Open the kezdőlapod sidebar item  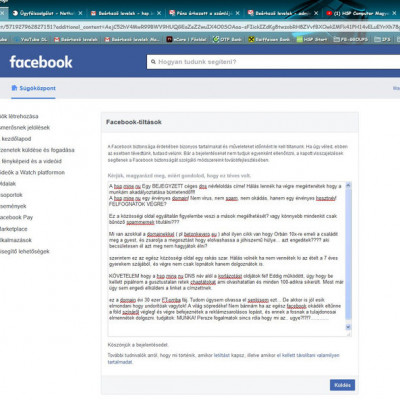[x=16, y=139]
